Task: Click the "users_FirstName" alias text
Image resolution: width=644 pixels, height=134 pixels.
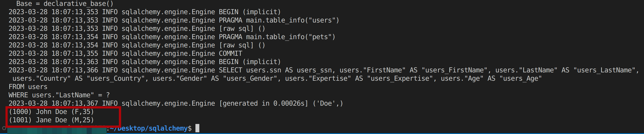Action: coord(454,70)
